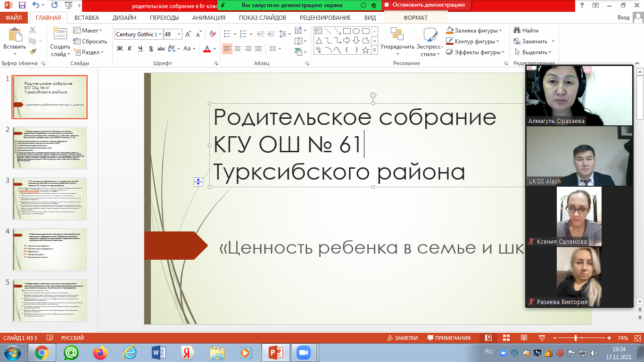Open the Century Gothic font name dropdown
The image size is (644, 362).
tap(160, 34)
